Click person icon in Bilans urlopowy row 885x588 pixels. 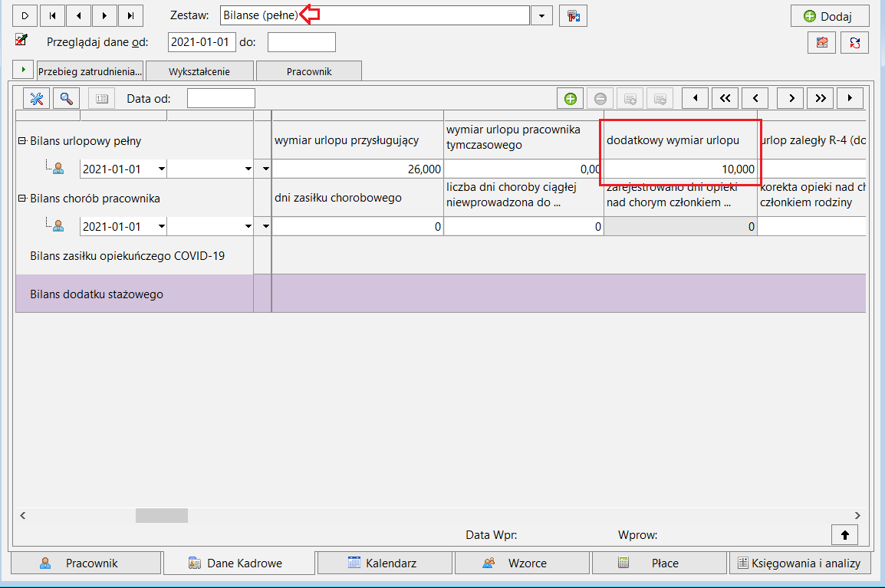[x=58, y=168]
